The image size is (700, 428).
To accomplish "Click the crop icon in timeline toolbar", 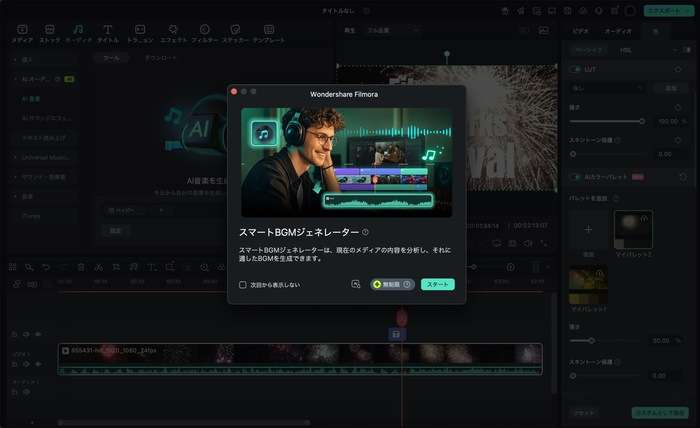I will pos(116,267).
